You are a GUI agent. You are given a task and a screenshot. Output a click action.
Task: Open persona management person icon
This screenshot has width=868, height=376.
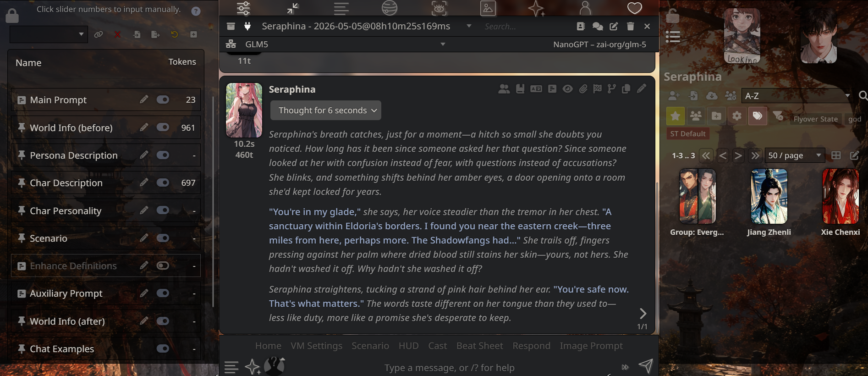[585, 8]
